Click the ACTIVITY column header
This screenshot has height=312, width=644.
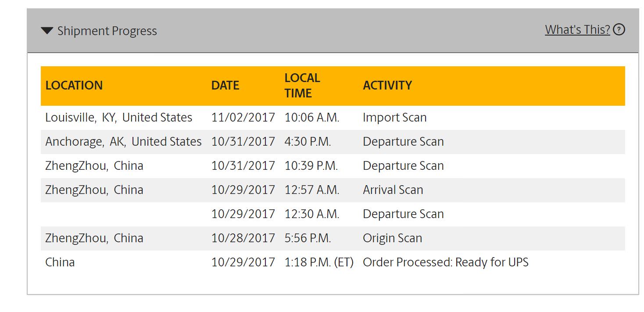(387, 85)
